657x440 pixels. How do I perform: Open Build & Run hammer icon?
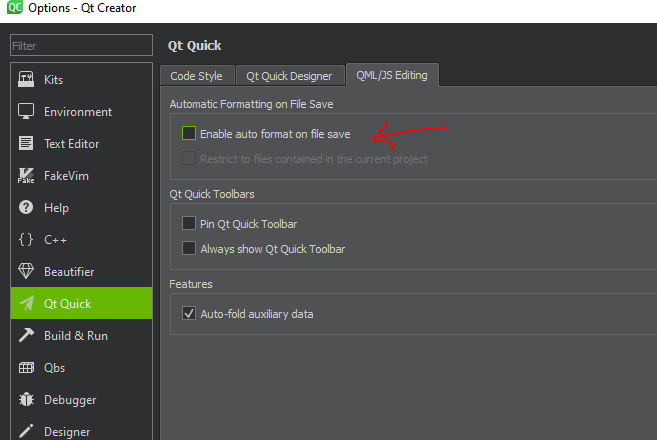(27, 336)
